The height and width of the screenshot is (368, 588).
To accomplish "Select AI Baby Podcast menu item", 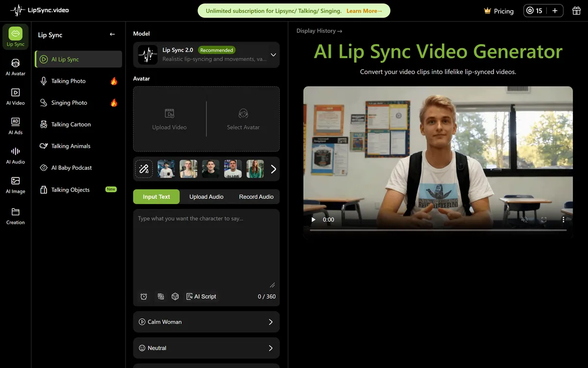I will pyautogui.click(x=78, y=167).
